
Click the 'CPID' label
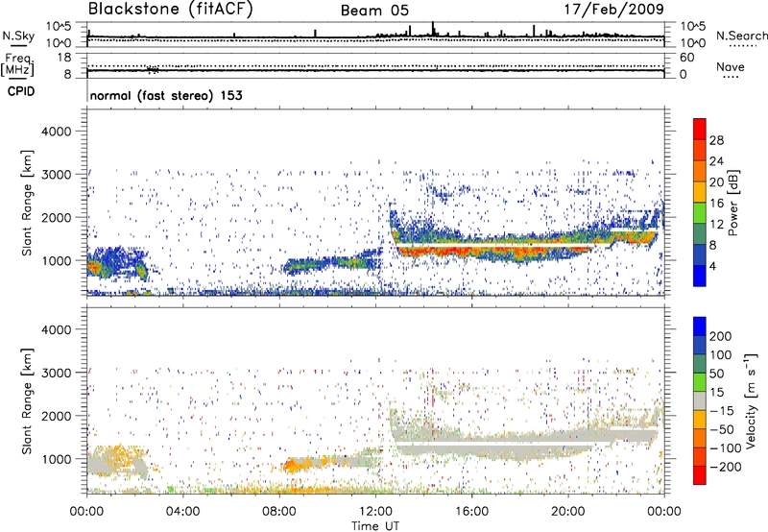[x=21, y=91]
